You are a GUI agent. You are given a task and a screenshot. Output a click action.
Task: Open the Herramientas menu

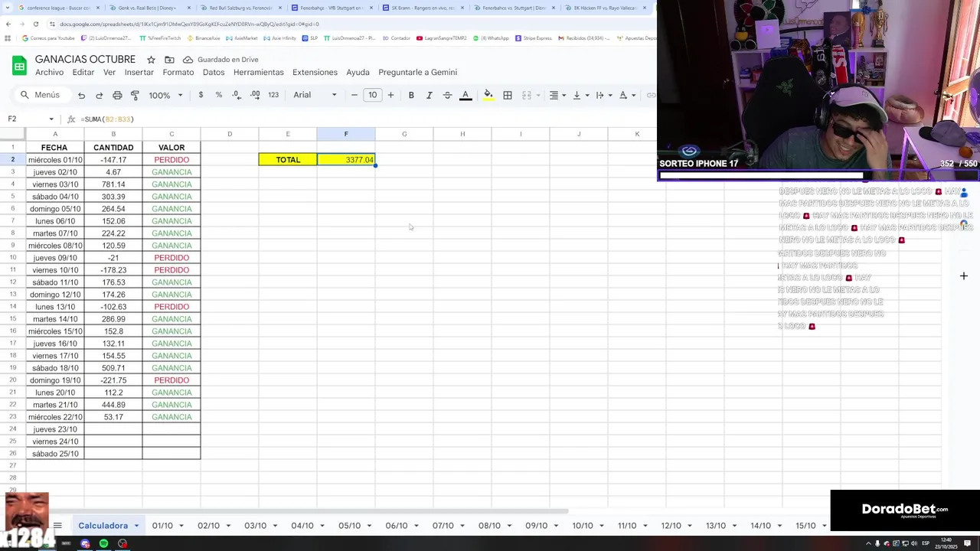pos(259,72)
